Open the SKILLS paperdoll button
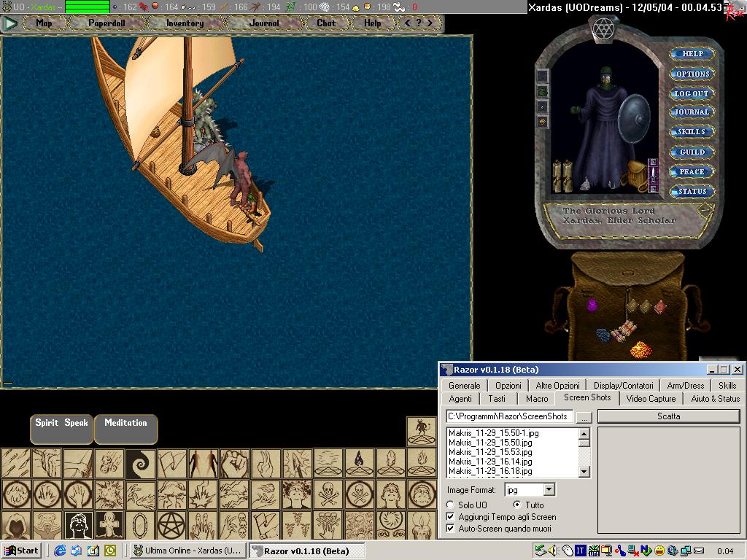 click(692, 132)
